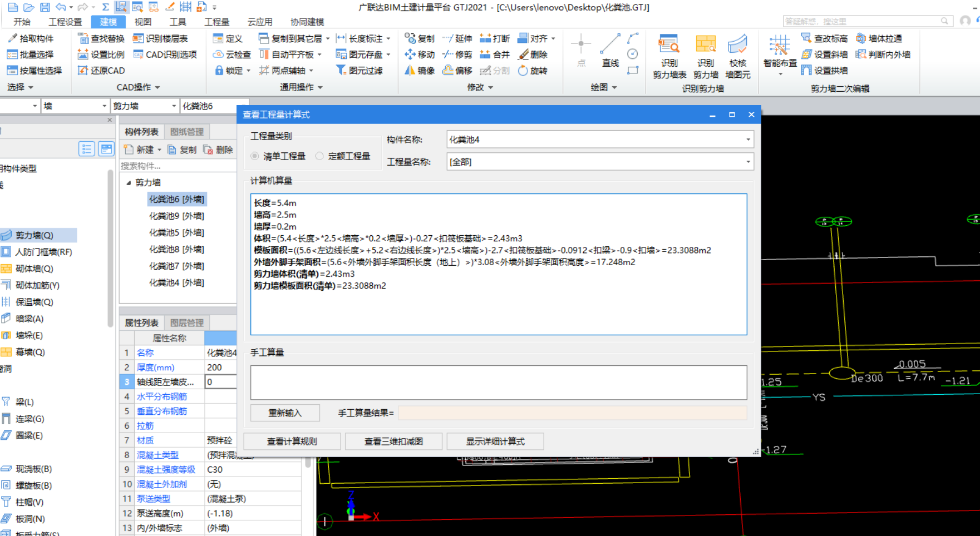The height and width of the screenshot is (536, 980).
Task: Select the 移动 move tool
Action: click(420, 54)
